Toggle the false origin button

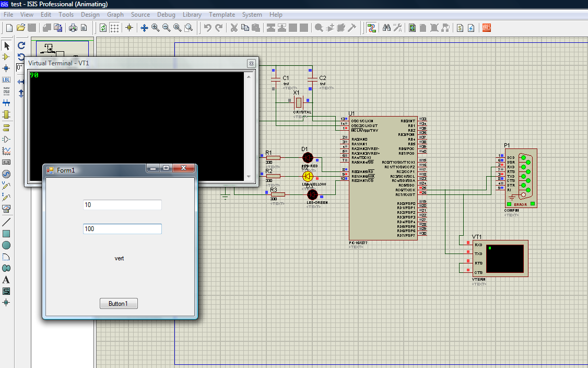point(130,28)
